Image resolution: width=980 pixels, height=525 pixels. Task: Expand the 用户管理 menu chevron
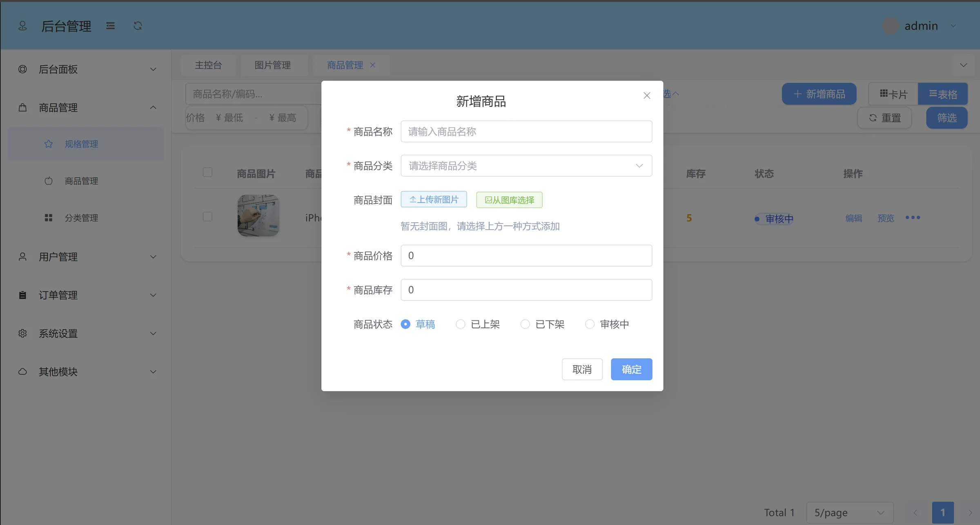[x=153, y=257]
